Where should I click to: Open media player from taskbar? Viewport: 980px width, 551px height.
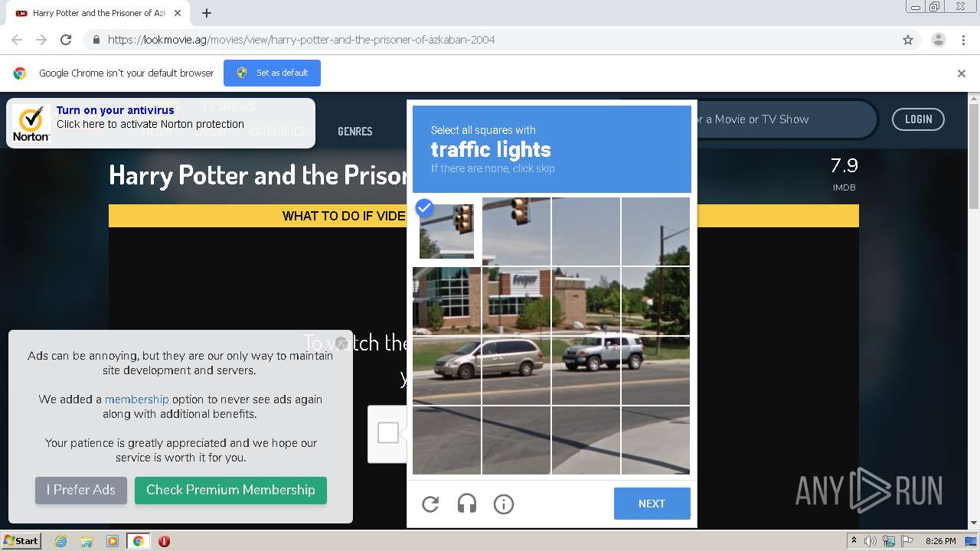pos(113,541)
